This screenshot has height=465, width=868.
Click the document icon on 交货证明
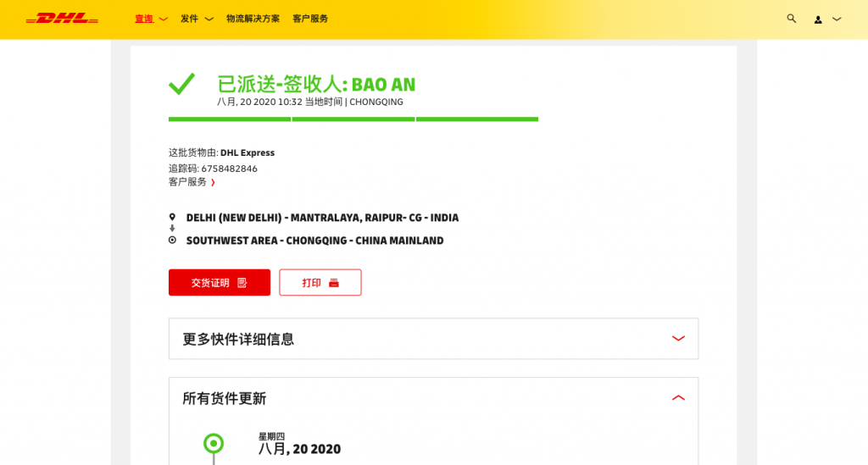pyautogui.click(x=242, y=283)
